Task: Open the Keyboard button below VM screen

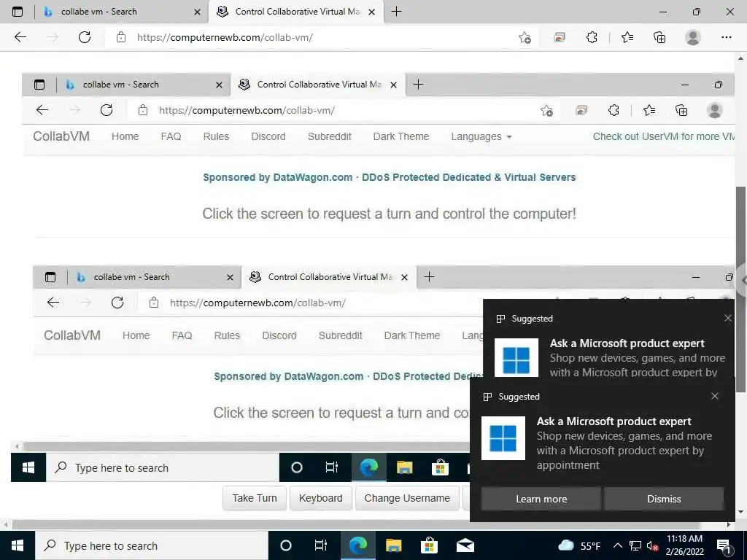Action: click(321, 498)
